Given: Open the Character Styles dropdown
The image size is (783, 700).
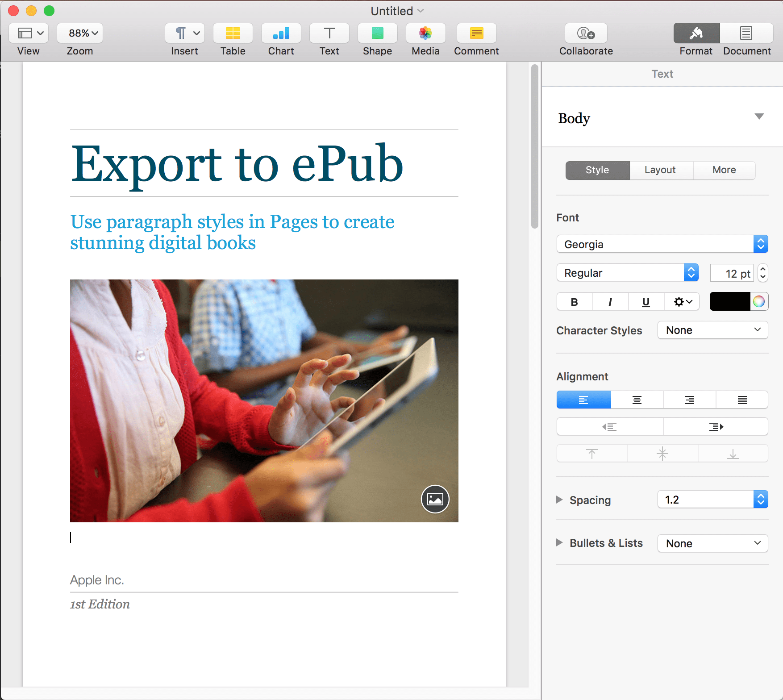Looking at the screenshot, I should [x=712, y=330].
